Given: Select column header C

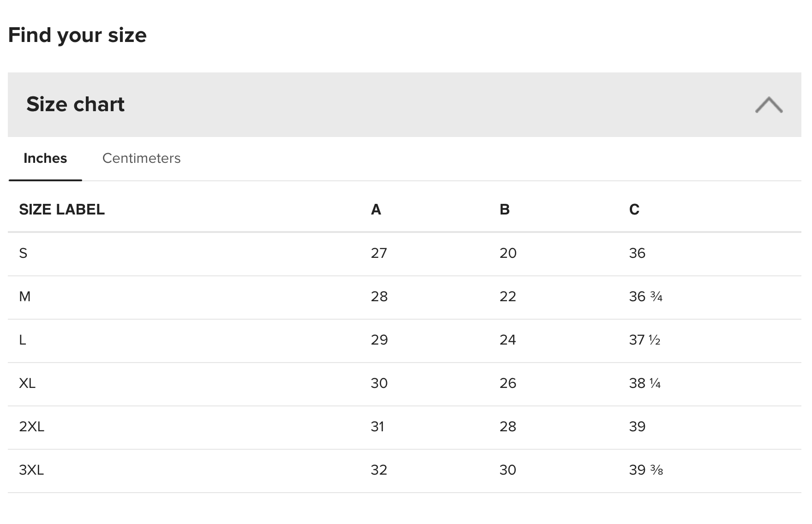Looking at the screenshot, I should point(634,209).
